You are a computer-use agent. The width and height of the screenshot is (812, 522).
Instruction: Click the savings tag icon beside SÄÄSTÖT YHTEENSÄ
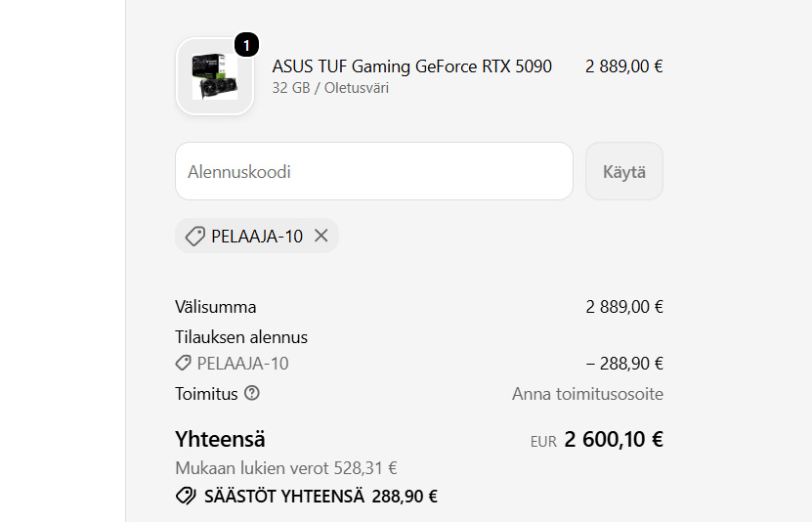[x=186, y=496]
